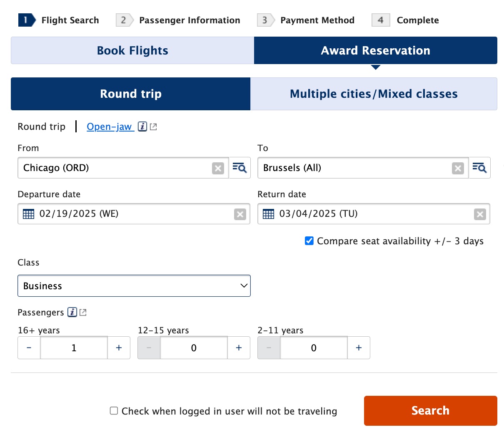Check logged in user will not be traveling
504x437 pixels.
[114, 411]
